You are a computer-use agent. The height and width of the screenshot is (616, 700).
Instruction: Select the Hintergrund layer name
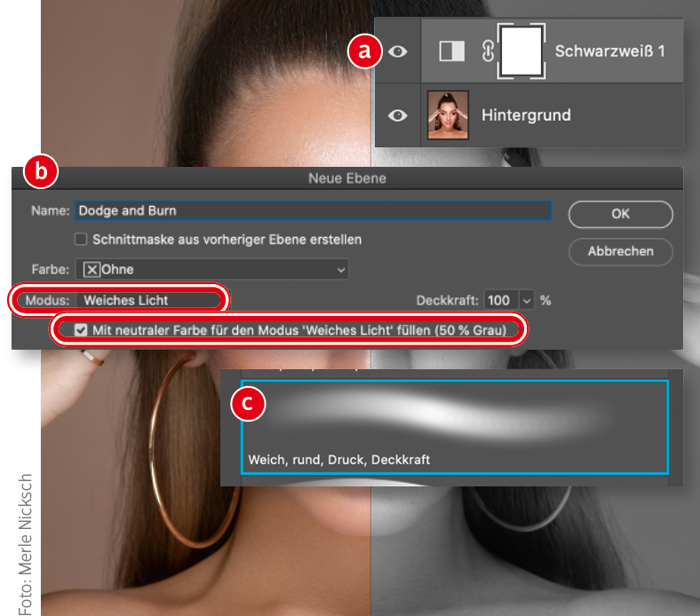[x=526, y=115]
